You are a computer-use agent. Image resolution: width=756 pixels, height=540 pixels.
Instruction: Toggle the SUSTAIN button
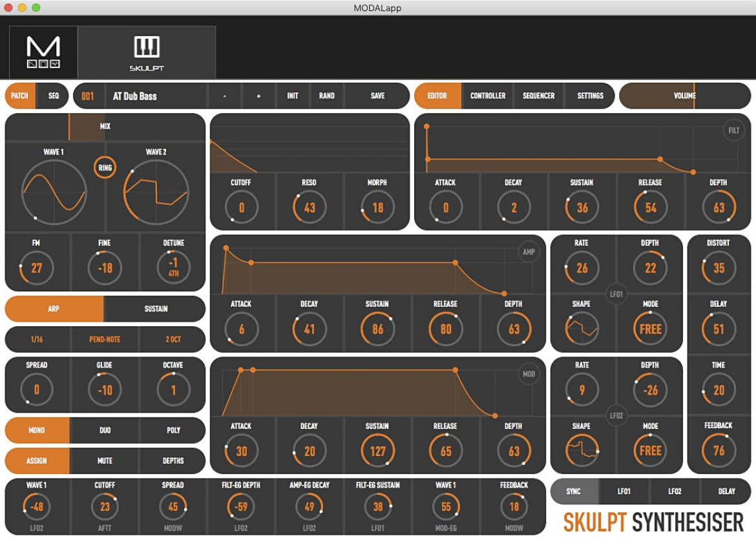[x=155, y=309]
